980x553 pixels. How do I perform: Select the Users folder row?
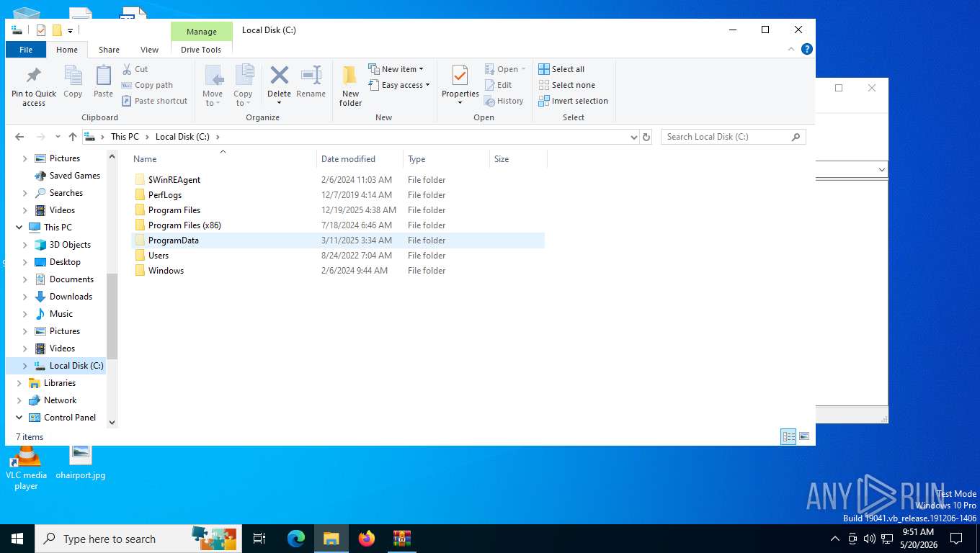(338, 256)
